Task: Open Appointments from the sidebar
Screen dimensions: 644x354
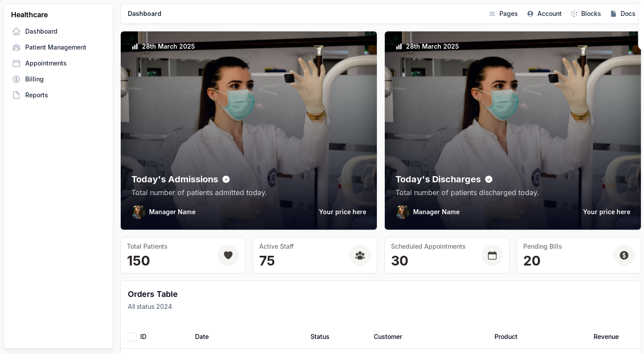Action: coord(46,63)
